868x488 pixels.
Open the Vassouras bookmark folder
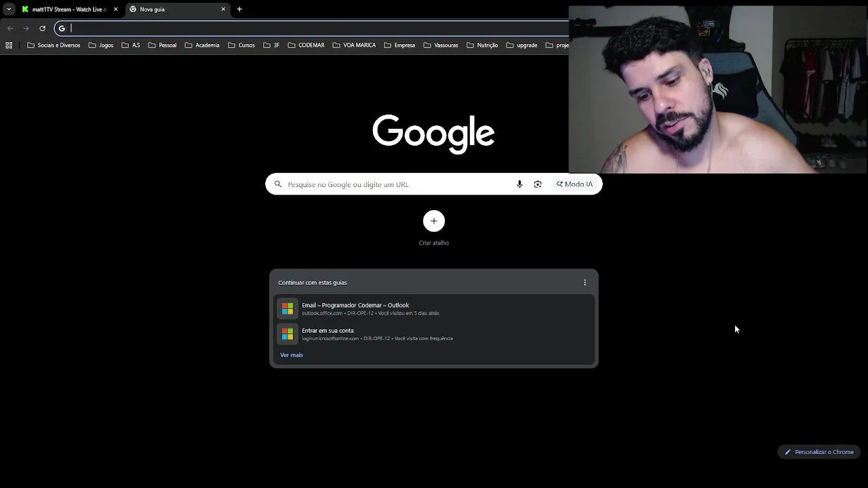coord(441,45)
